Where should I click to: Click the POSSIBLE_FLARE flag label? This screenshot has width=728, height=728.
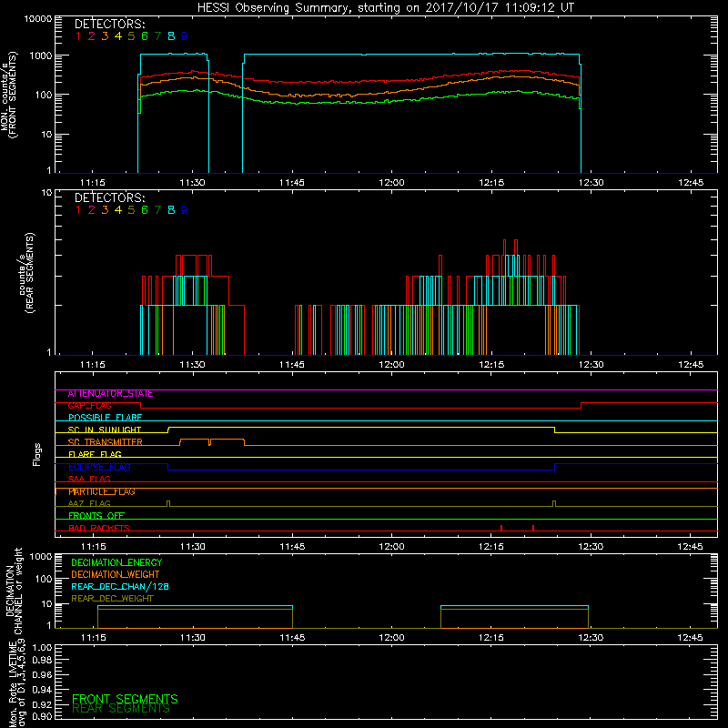point(105,418)
